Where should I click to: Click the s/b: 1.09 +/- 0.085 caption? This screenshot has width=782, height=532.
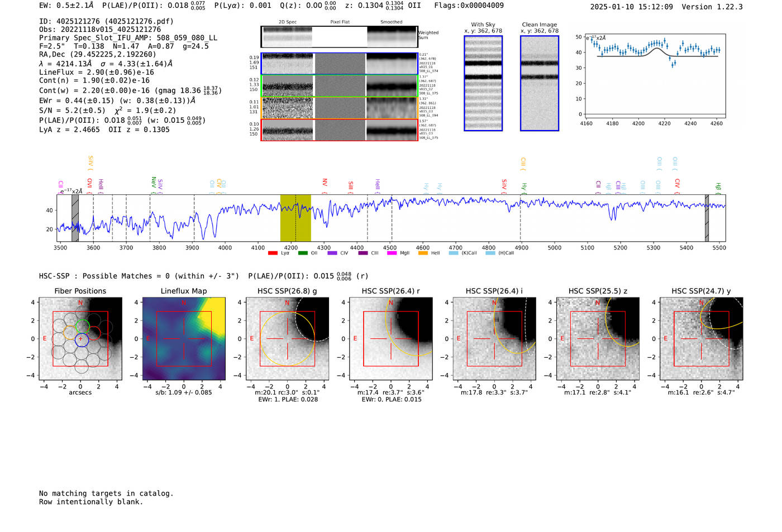pos(184,392)
